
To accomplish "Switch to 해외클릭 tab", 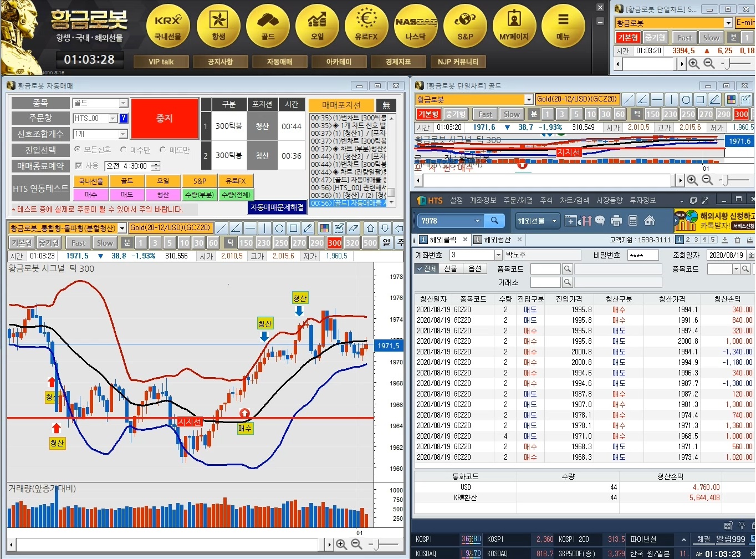I will 442,240.
